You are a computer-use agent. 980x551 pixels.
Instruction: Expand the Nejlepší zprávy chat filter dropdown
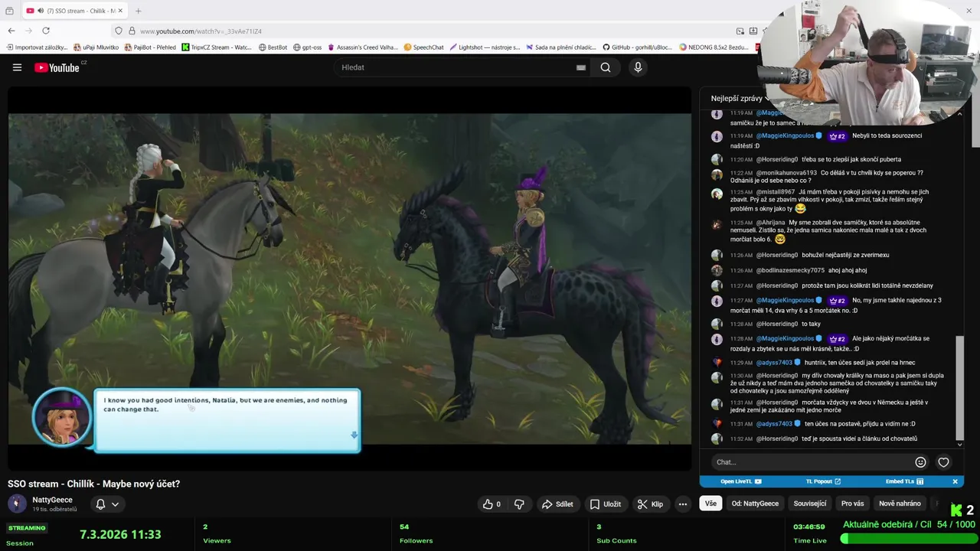(x=740, y=98)
